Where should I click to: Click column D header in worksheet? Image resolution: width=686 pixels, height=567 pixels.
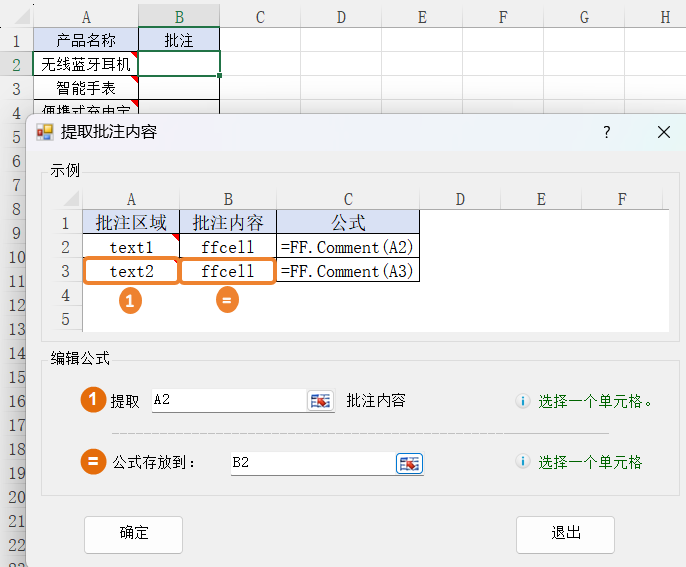point(341,16)
